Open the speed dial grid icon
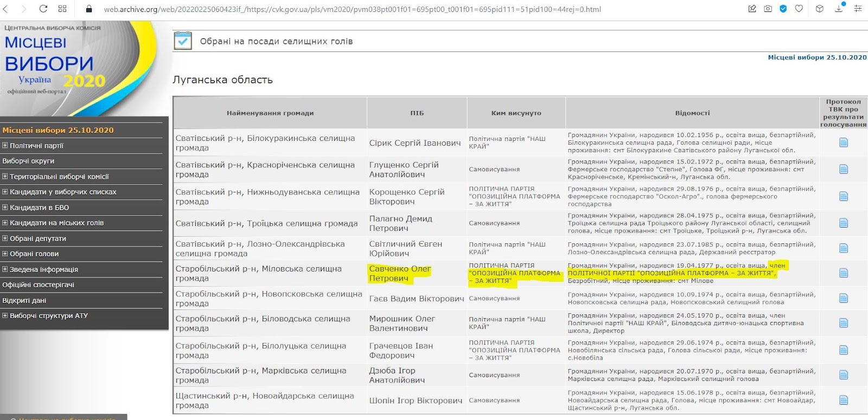868x420 pixels. pos(62,9)
